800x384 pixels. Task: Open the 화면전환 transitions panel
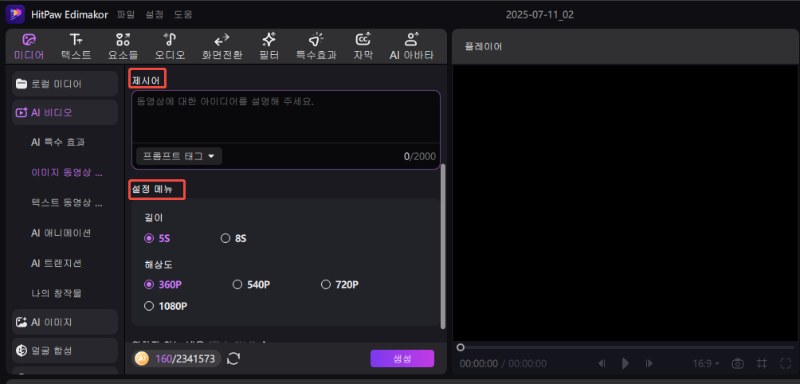pyautogui.click(x=221, y=47)
